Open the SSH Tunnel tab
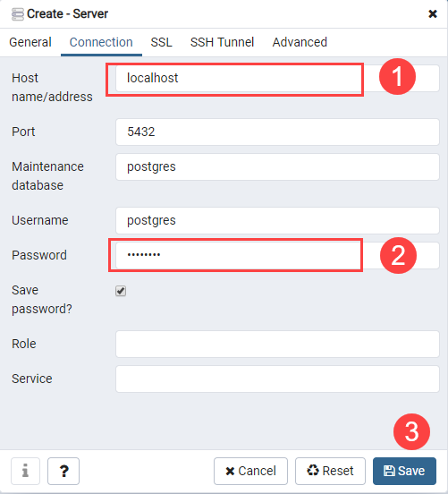Image resolution: width=448 pixels, height=494 pixels. pos(222,42)
